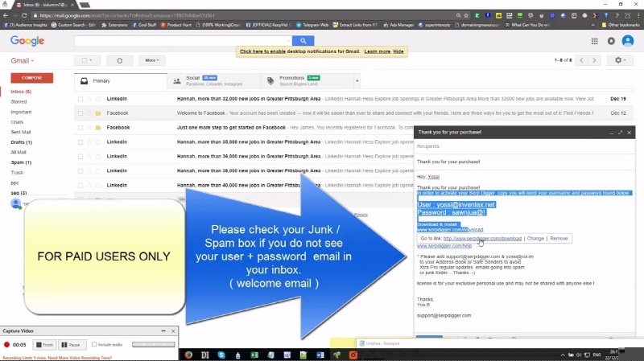
Task: Click Change in the link popup
Action: click(535, 238)
